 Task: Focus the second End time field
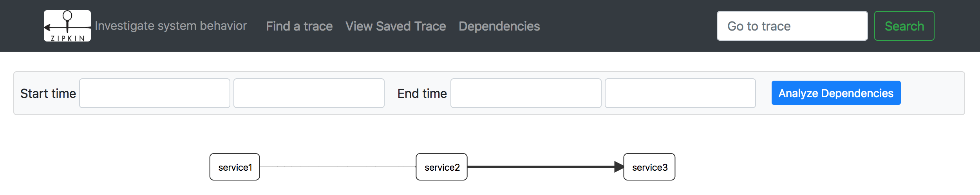[680, 93]
